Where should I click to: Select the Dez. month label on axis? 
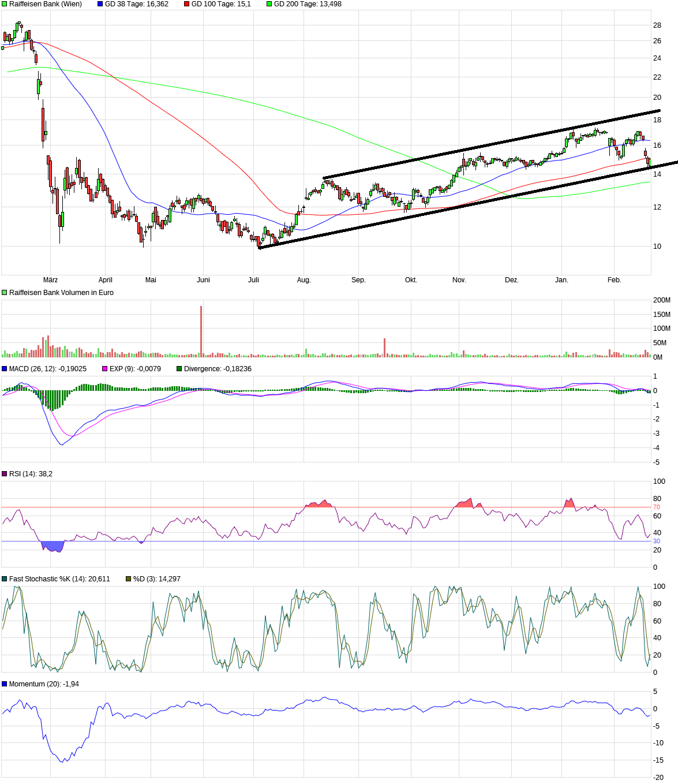pyautogui.click(x=512, y=279)
